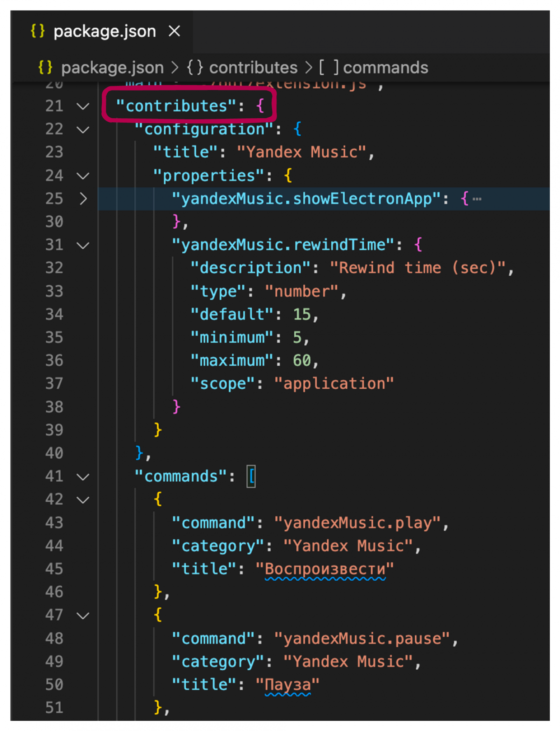The width and height of the screenshot is (560, 731).
Task: Click the "yandexMusic.pause" value
Action: click(x=362, y=638)
